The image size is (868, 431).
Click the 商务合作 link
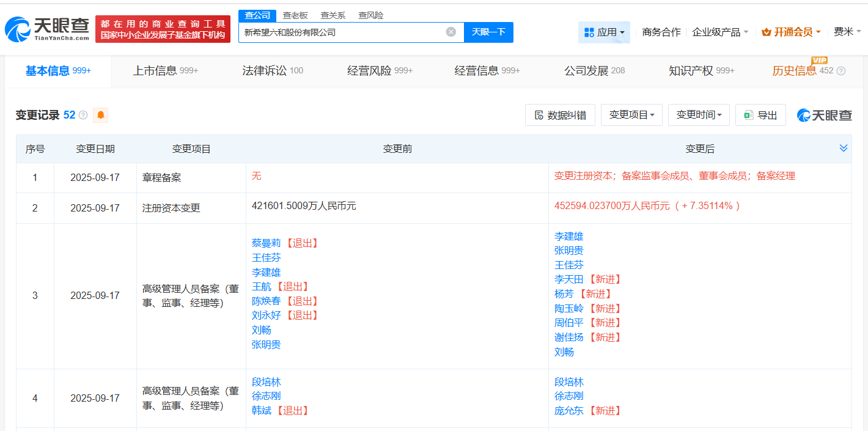661,32
